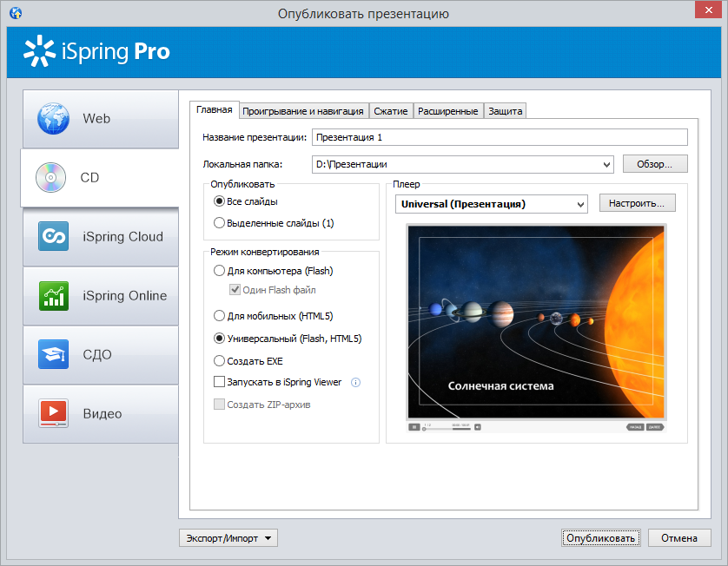This screenshot has width=728, height=566.
Task: Click the Обзор... browse button
Action: point(655,164)
